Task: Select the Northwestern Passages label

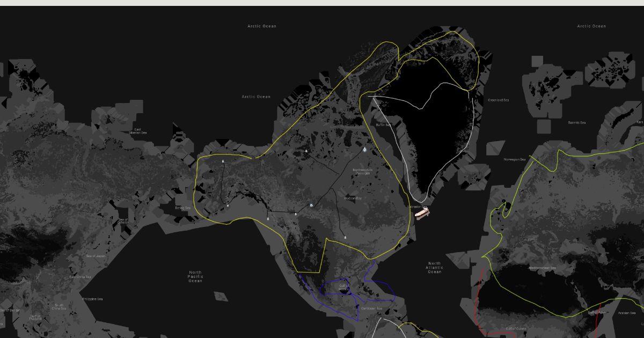Action: (362, 172)
